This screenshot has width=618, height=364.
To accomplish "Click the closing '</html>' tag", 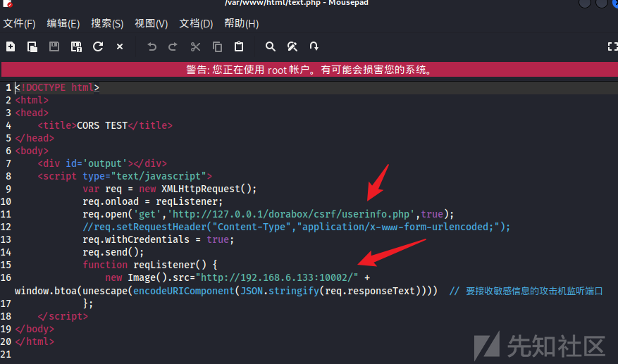I will [x=35, y=341].
